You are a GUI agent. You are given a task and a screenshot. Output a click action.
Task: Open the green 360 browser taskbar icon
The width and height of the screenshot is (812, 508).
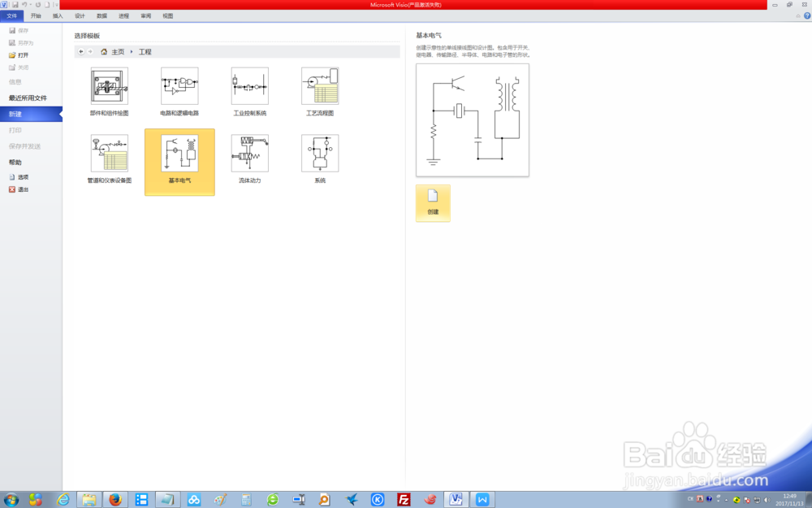272,500
